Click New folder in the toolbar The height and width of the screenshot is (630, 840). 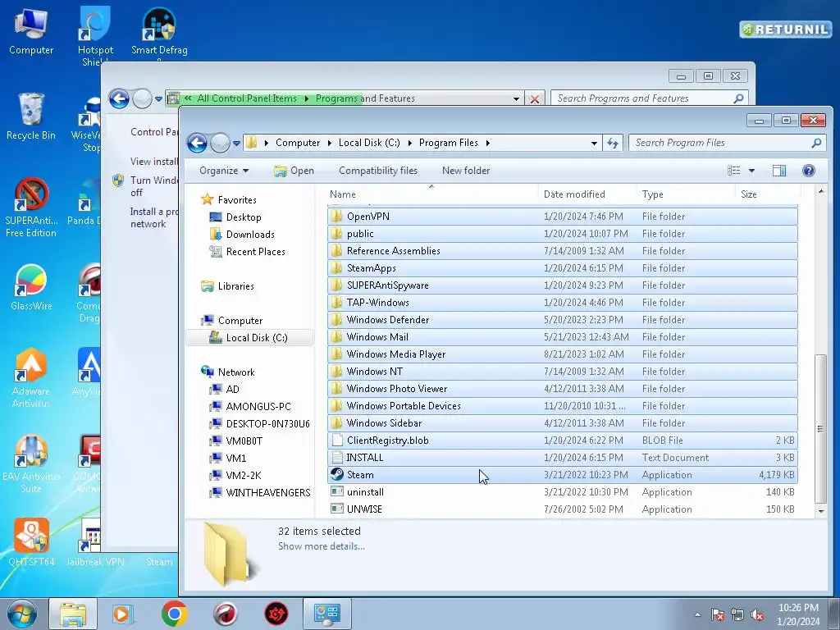(466, 171)
